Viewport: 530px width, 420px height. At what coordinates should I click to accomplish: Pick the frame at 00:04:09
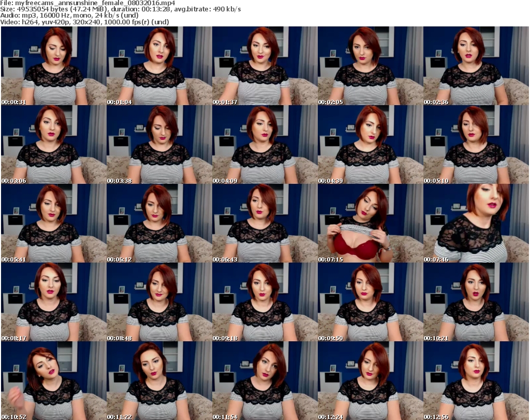(264, 144)
